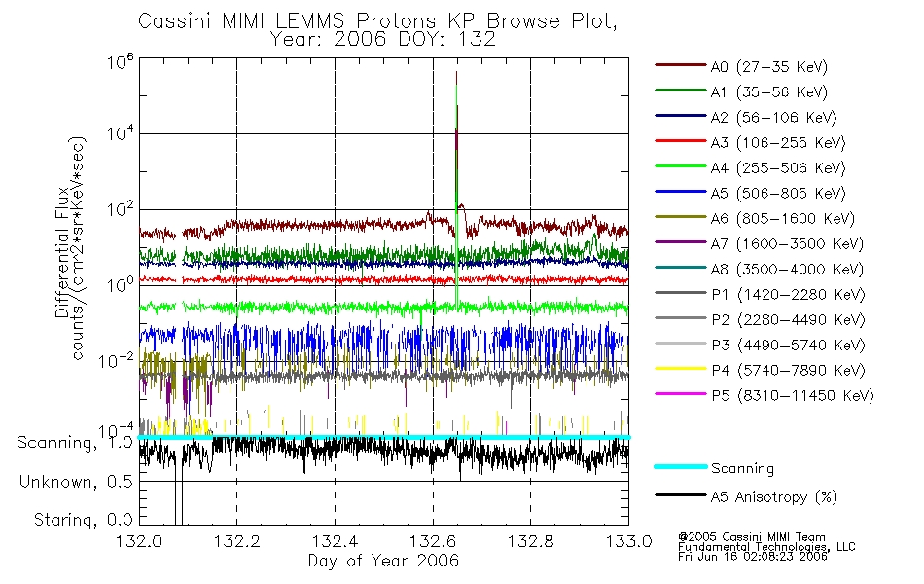Click the bright red A3 legend line swatch
The height and width of the screenshot is (584, 924).
pos(681,141)
